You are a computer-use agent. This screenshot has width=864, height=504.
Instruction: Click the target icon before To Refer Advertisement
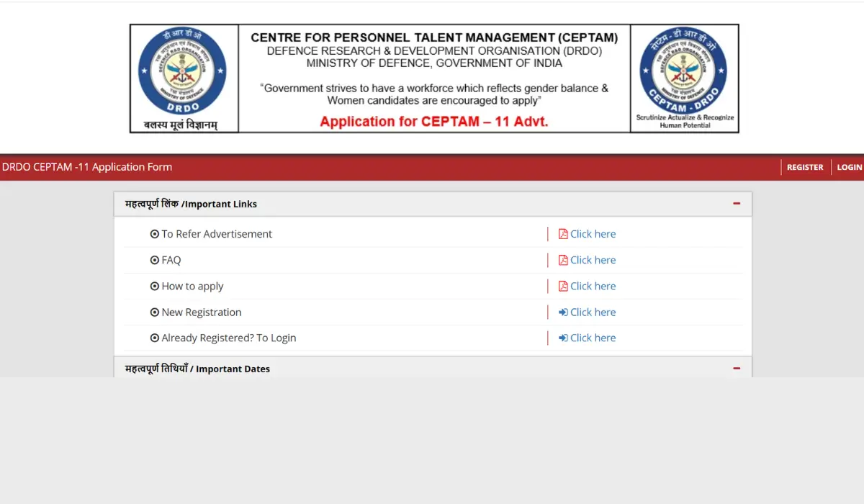click(x=154, y=233)
